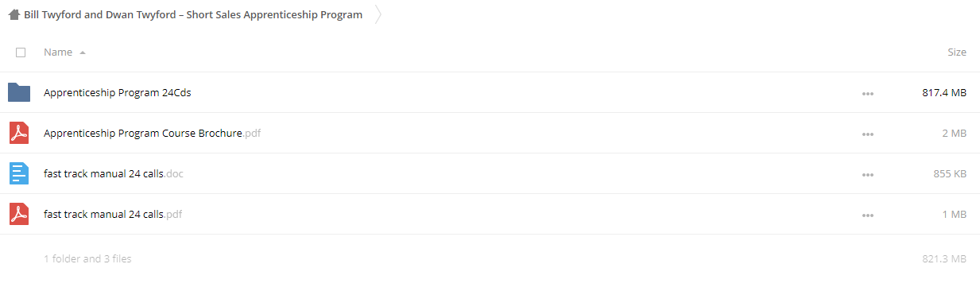Open Apprenticeship Program 24Cds folder name

118,92
